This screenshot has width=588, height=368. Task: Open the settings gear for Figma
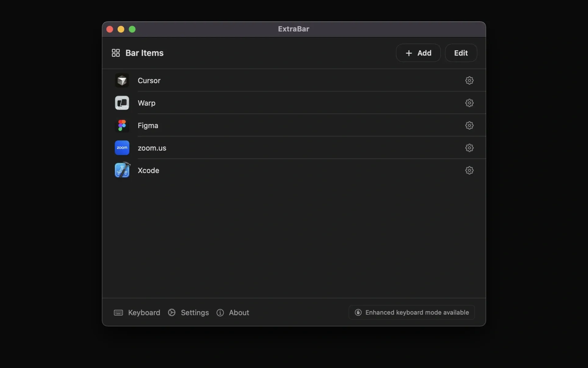pos(469,125)
